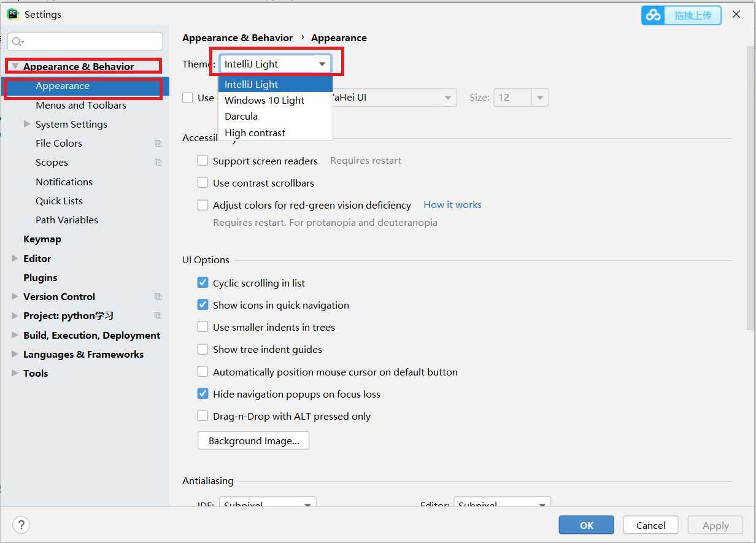Disable Show icons in quick navigation
756x543 pixels.
tap(202, 305)
